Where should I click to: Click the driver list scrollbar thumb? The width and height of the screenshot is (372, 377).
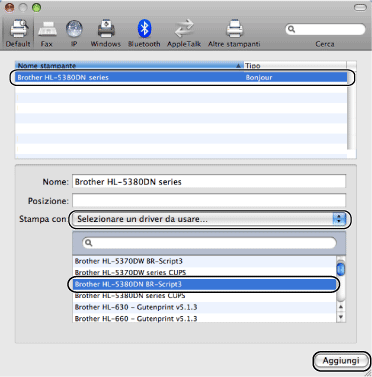pyautogui.click(x=341, y=269)
